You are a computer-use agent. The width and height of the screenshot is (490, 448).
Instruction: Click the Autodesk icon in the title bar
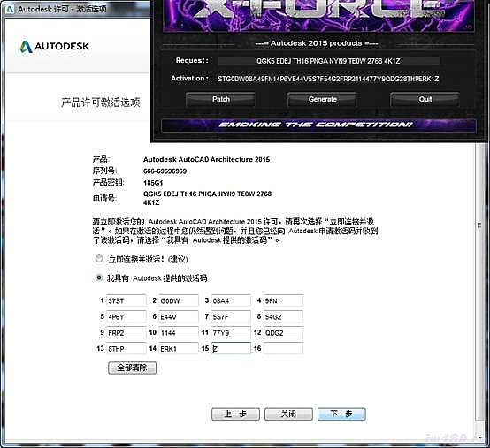(10, 9)
